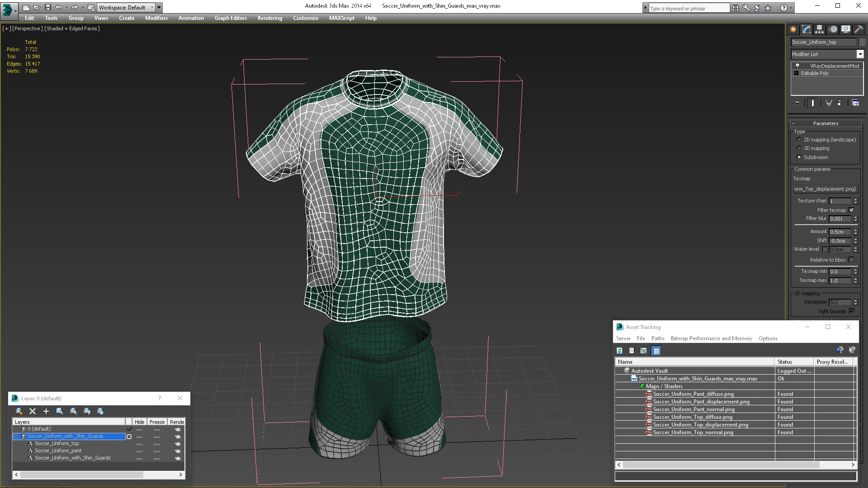
Task: Open the Redo history dropdown arrow
Action: (83, 7)
